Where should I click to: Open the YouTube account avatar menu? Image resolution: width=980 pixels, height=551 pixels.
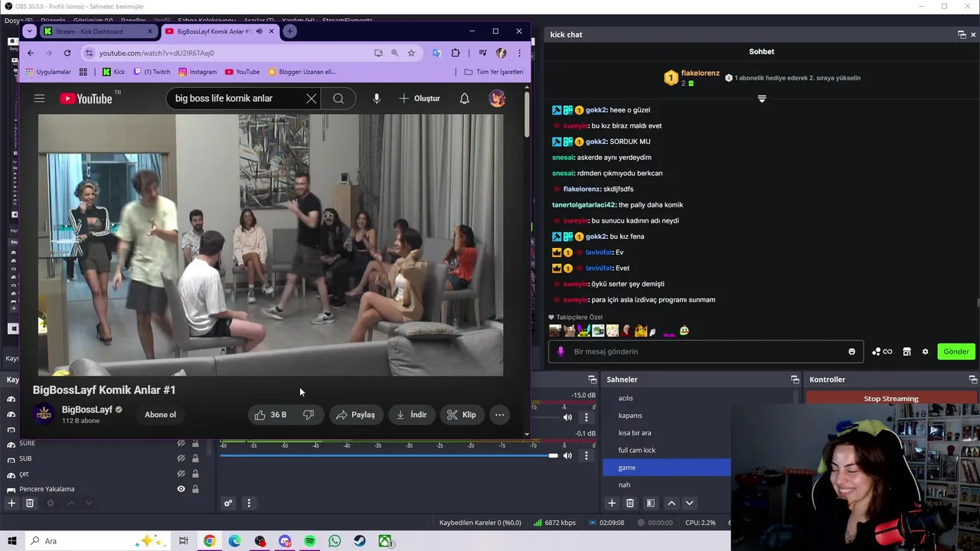(497, 98)
